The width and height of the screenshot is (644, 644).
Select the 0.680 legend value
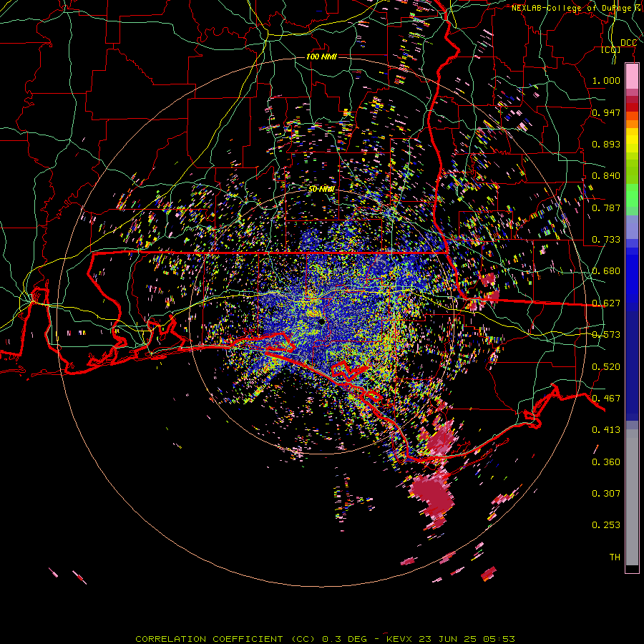(606, 270)
